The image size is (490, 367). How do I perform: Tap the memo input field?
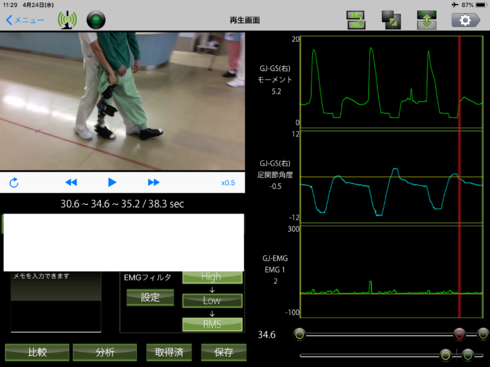pos(56,302)
